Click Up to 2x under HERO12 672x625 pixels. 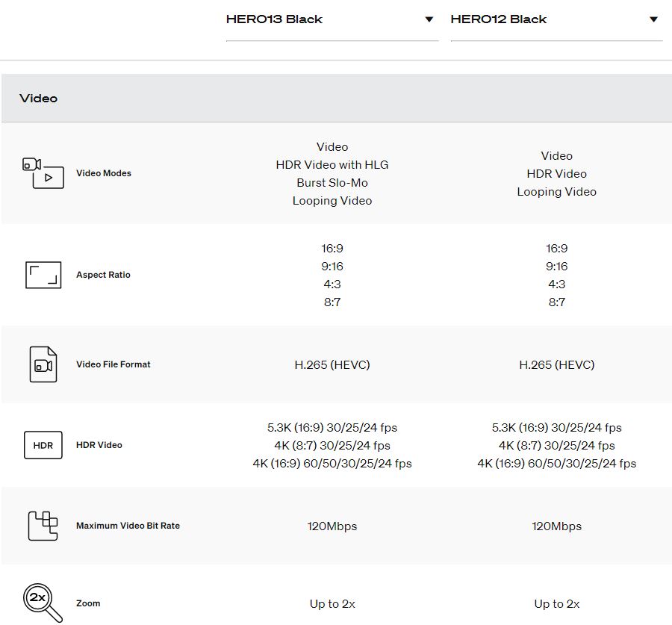557,603
